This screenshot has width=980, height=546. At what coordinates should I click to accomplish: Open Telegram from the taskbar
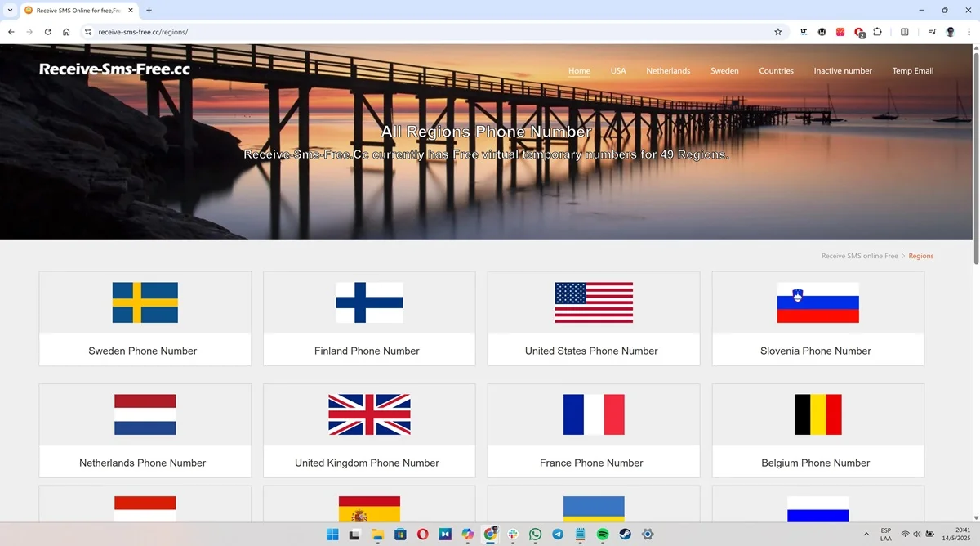557,534
